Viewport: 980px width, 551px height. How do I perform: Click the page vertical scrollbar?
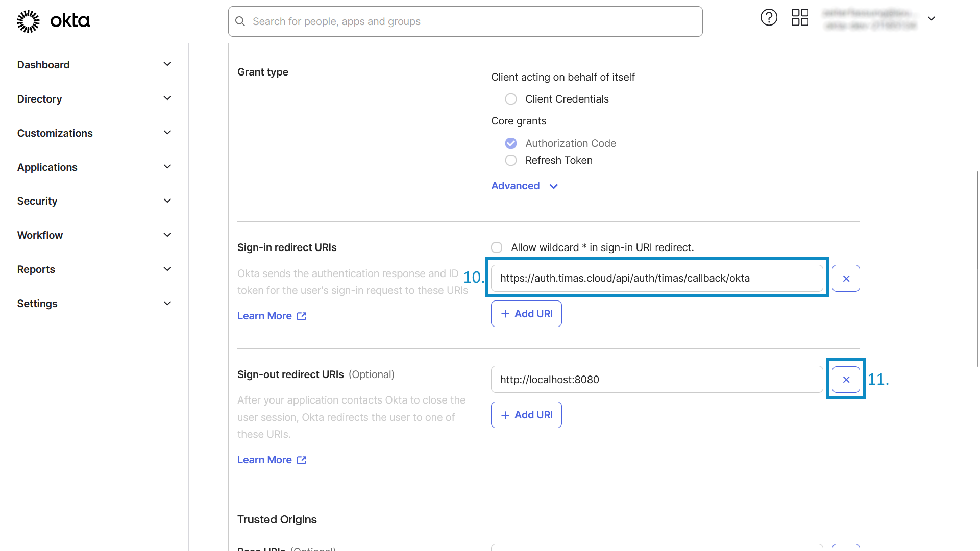[x=978, y=269]
